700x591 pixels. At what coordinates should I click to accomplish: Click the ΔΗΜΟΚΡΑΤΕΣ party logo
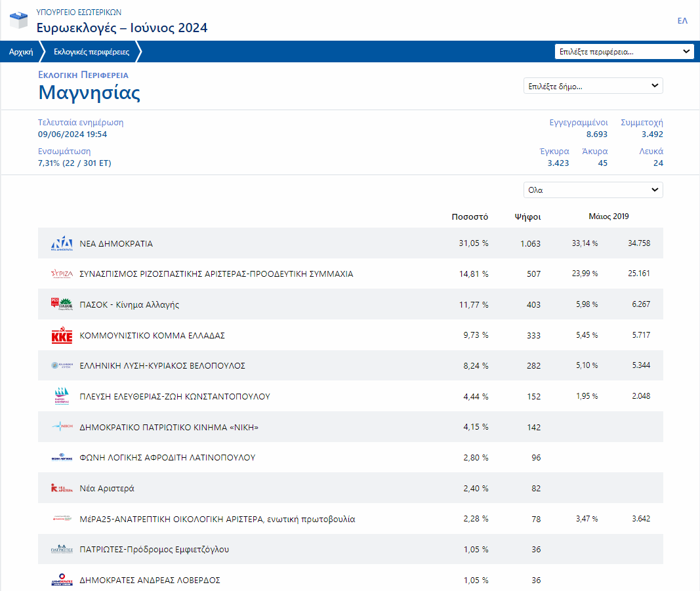(62, 580)
